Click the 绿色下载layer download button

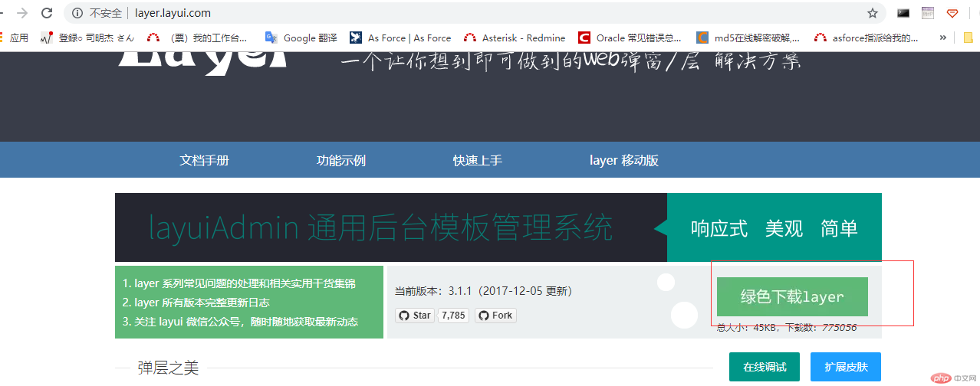pyautogui.click(x=792, y=296)
